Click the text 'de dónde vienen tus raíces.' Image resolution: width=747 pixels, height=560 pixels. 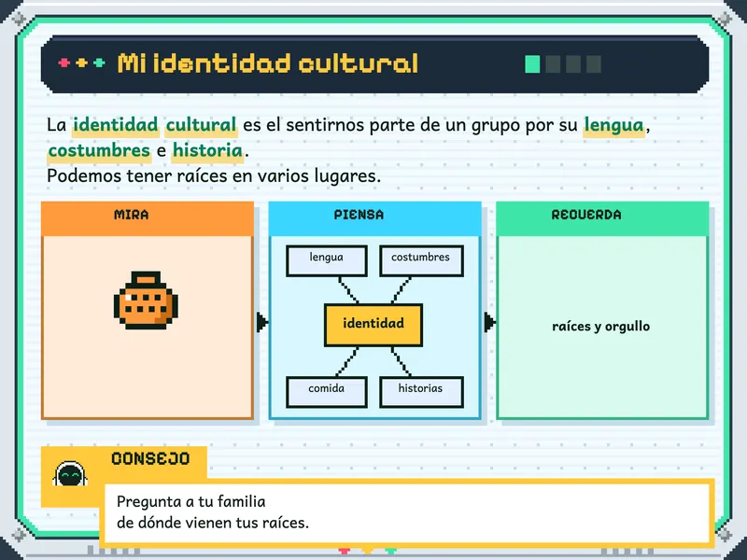(x=213, y=523)
